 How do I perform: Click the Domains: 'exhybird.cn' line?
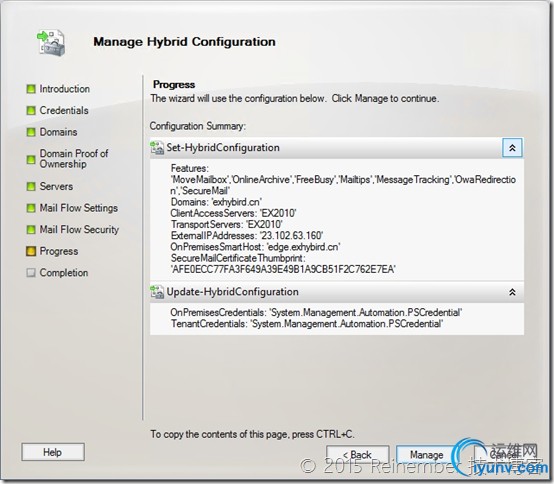[216, 202]
